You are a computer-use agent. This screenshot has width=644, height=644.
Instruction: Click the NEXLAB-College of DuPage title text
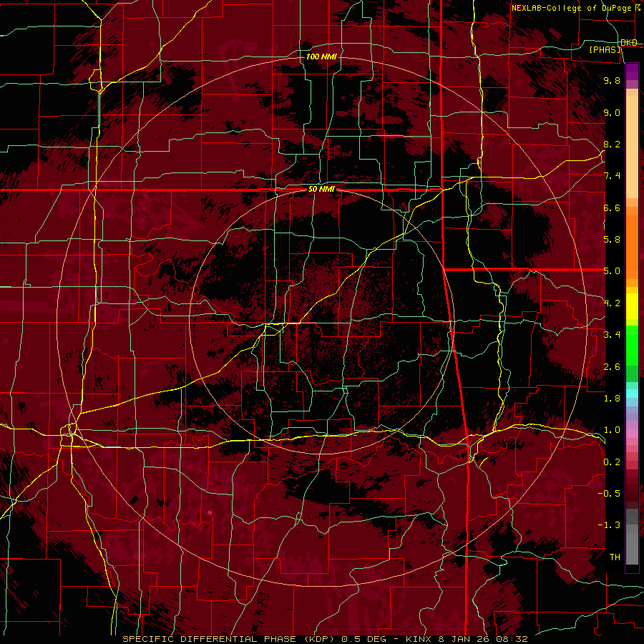573,8
